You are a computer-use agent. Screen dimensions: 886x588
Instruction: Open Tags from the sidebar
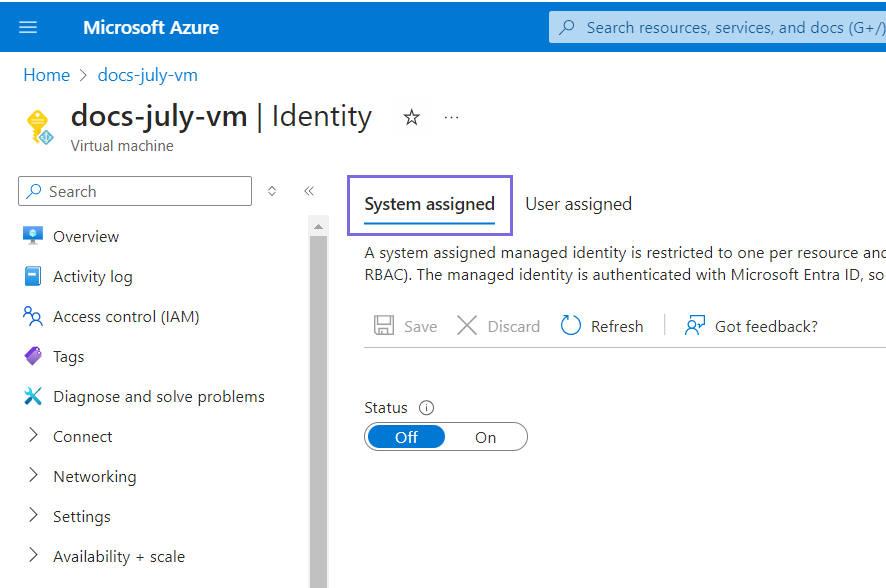(x=68, y=357)
